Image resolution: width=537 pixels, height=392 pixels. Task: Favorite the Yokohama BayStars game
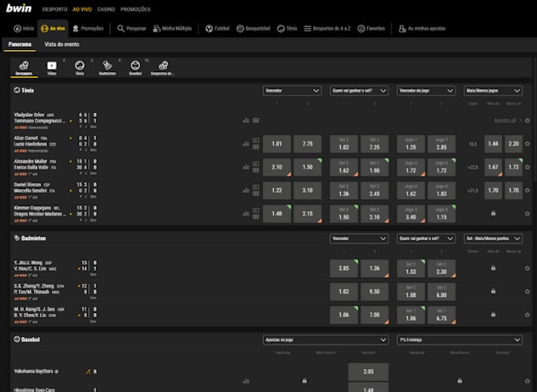pos(528,381)
